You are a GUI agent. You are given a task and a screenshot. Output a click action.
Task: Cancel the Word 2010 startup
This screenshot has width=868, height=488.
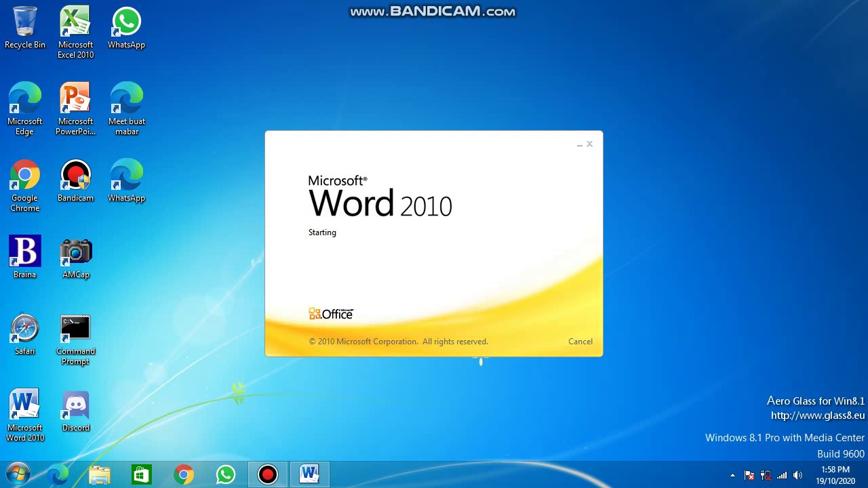(x=580, y=342)
